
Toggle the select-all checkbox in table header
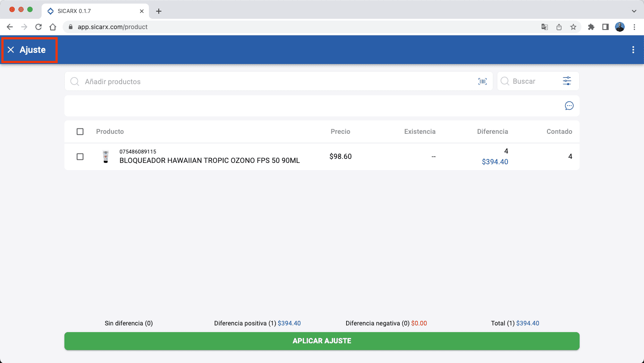(x=80, y=132)
